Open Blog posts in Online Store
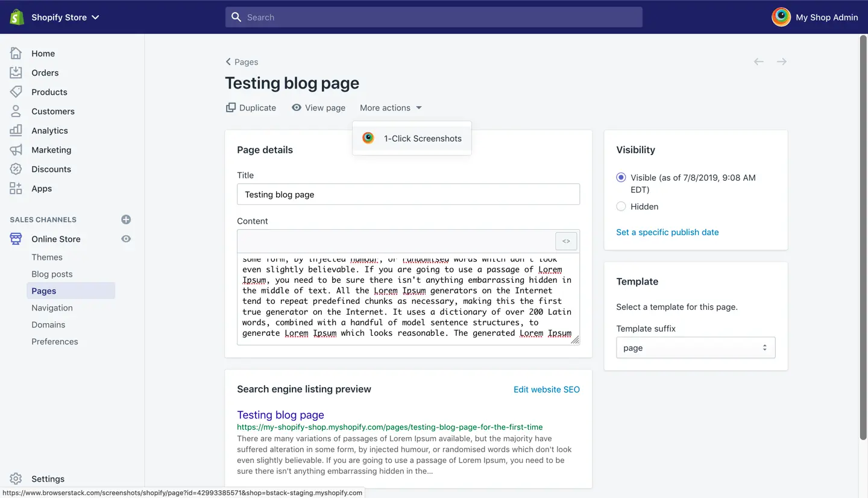The height and width of the screenshot is (498, 868). [52, 274]
